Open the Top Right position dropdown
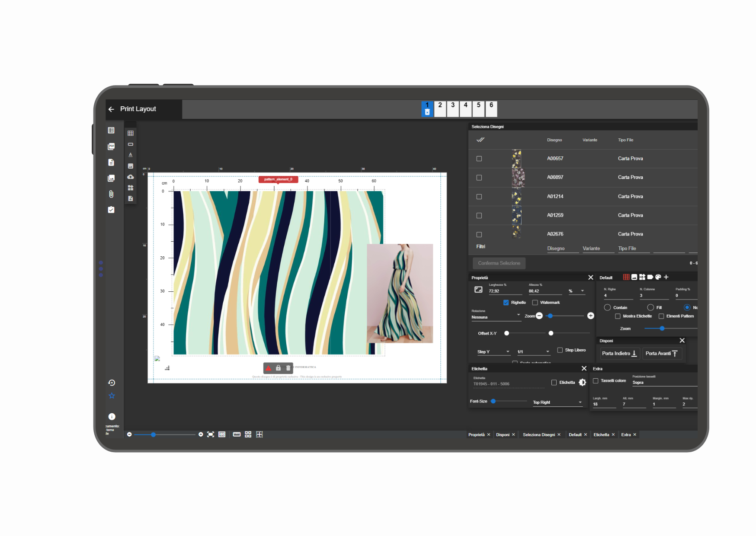 click(557, 402)
